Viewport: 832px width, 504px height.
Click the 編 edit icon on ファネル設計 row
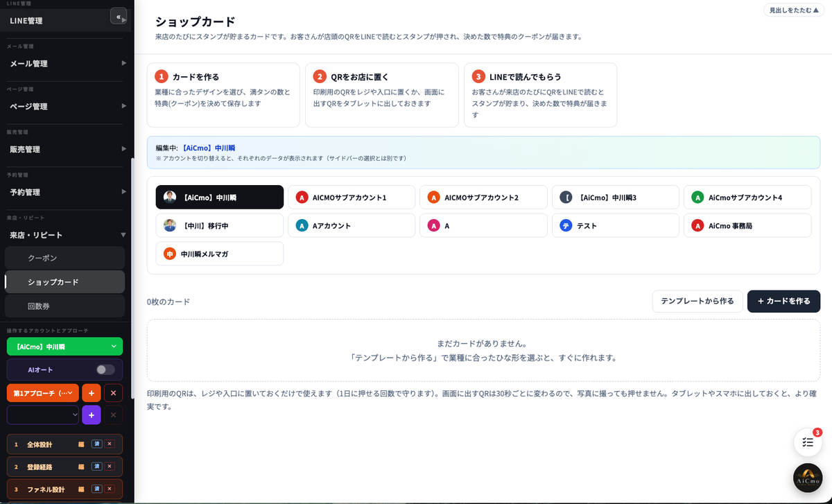pos(81,489)
